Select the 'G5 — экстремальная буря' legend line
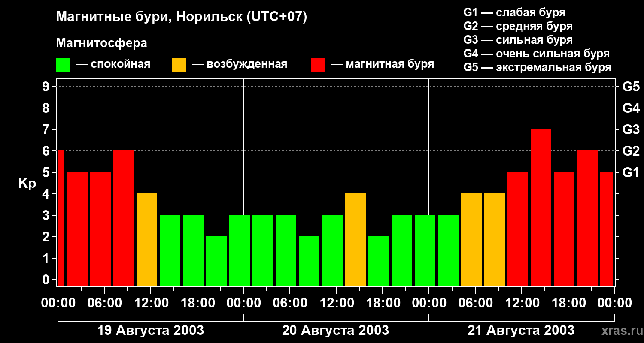Image resolution: width=644 pixels, height=343 pixels. coord(538,67)
